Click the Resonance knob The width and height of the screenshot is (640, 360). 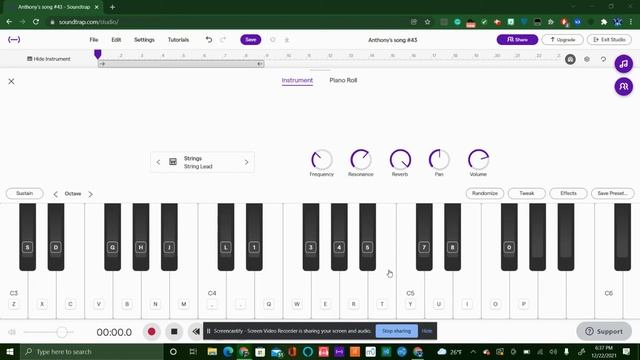361,160
